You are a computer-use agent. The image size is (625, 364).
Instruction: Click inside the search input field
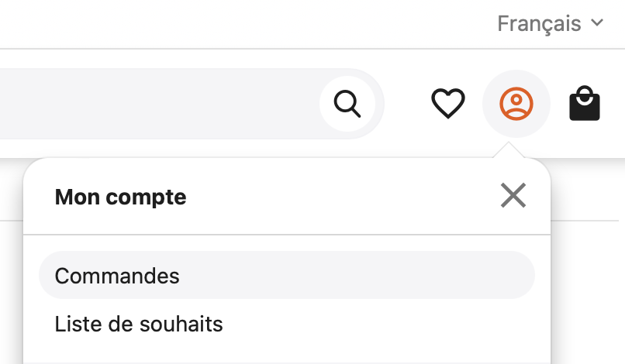(x=160, y=104)
